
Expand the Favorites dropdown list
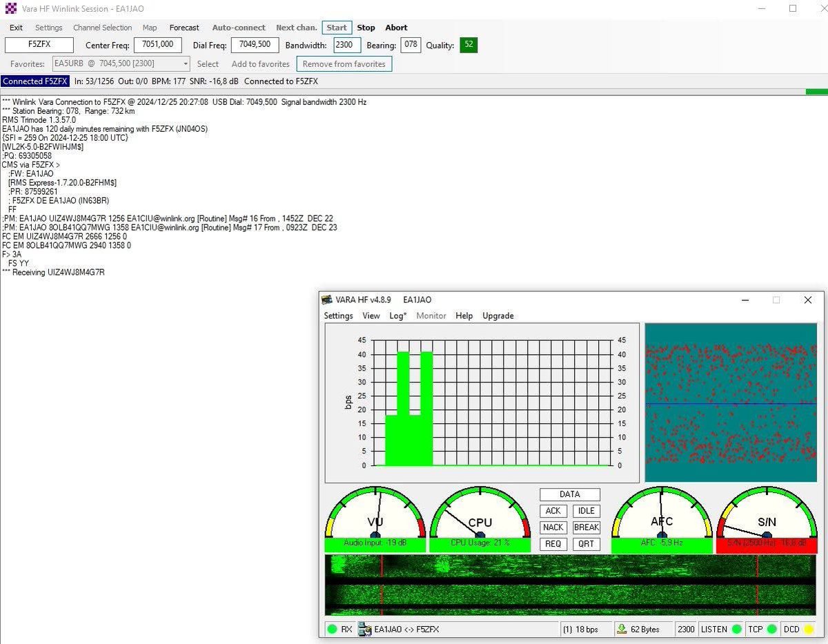186,64
